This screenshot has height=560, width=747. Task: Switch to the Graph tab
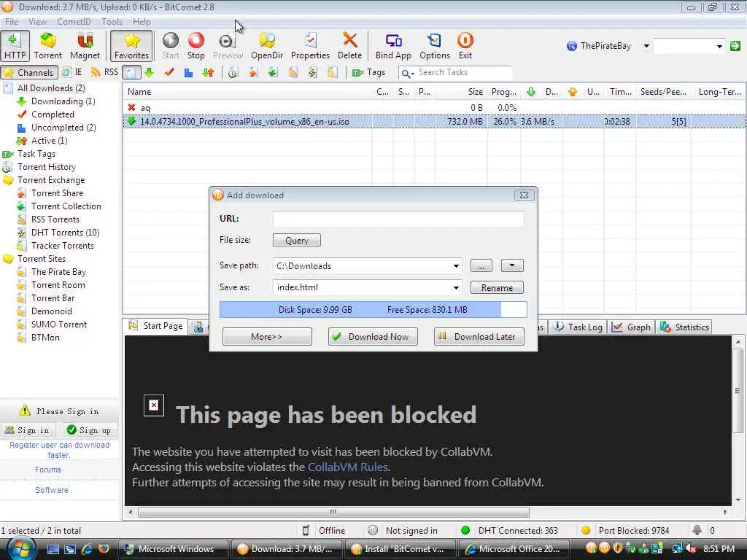(632, 327)
